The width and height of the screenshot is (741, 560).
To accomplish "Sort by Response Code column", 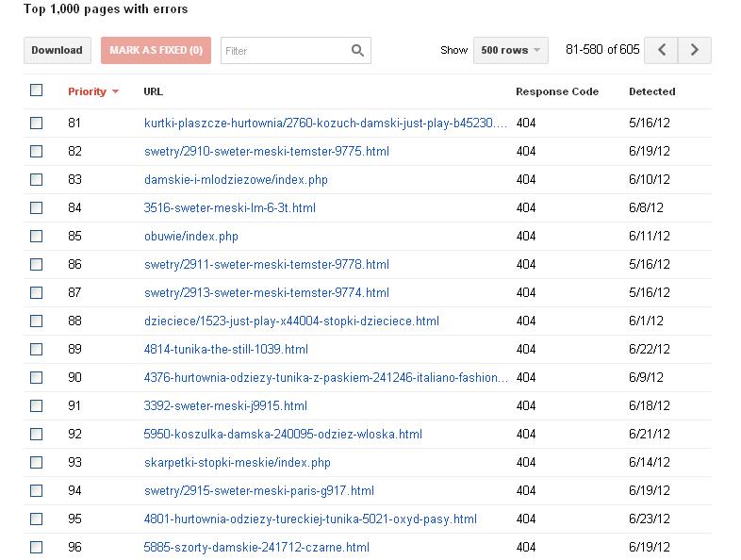I will [x=557, y=91].
